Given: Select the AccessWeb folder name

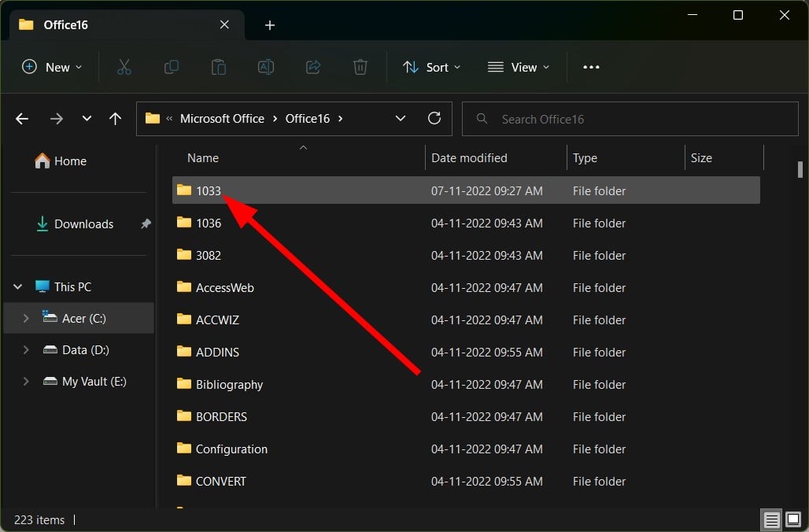Looking at the screenshot, I should (225, 287).
